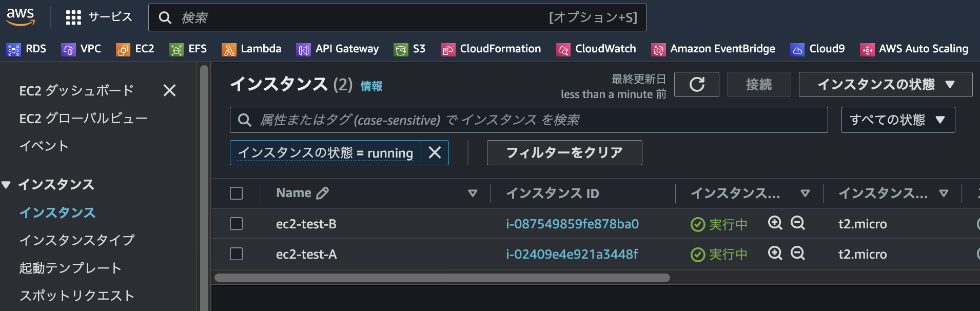Click the フィルターをクリア button
This screenshot has width=980, height=311.
[x=564, y=152]
